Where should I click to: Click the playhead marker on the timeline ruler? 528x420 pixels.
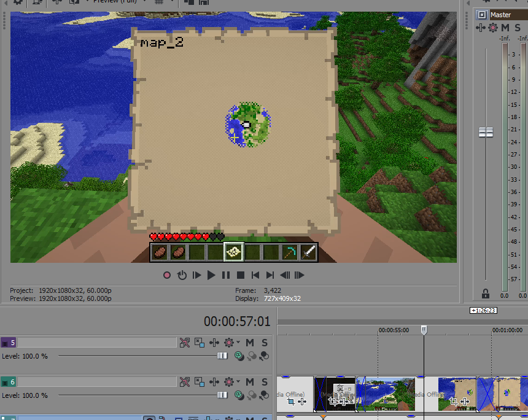(424, 330)
